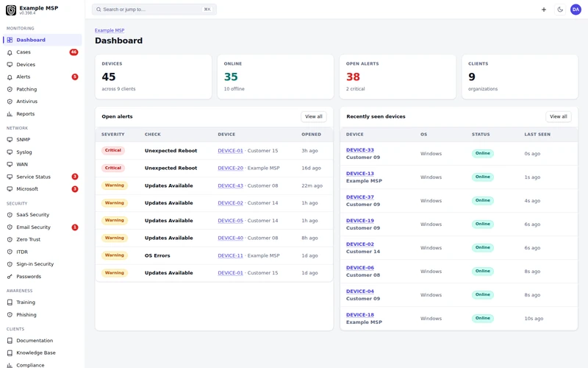The image size is (588, 368).
Task: Click the Patching shield icon
Action: 10,89
